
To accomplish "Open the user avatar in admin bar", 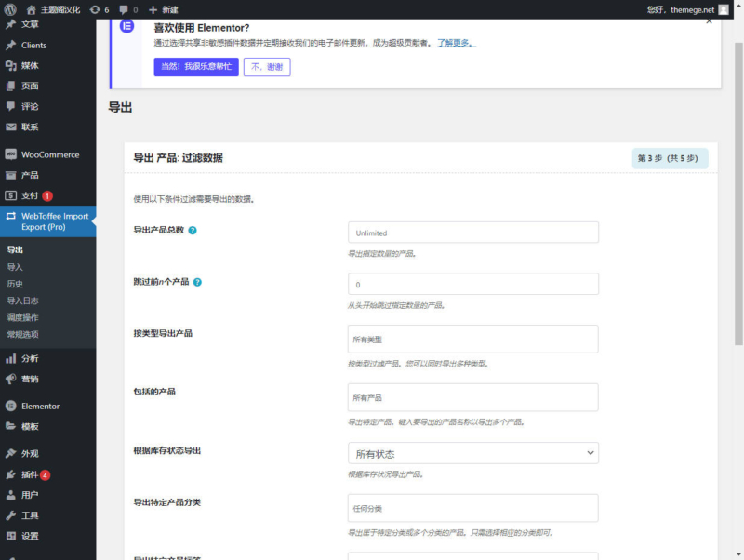I will point(724,9).
